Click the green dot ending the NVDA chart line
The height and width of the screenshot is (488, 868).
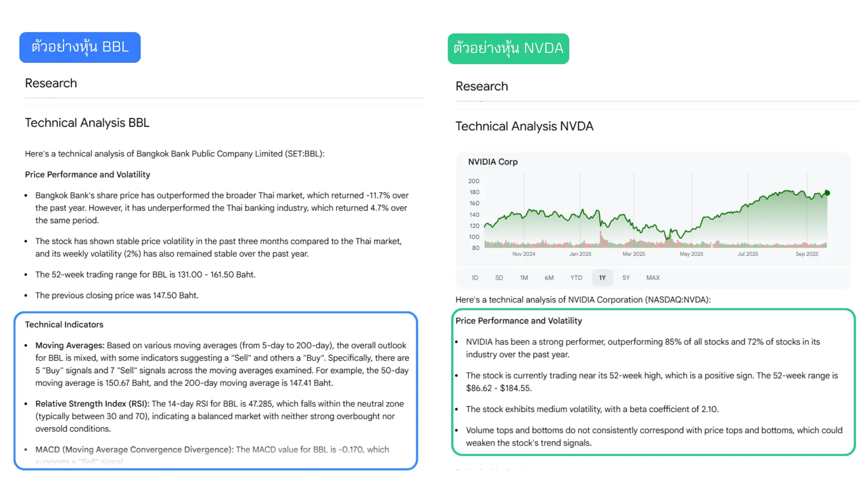click(827, 193)
